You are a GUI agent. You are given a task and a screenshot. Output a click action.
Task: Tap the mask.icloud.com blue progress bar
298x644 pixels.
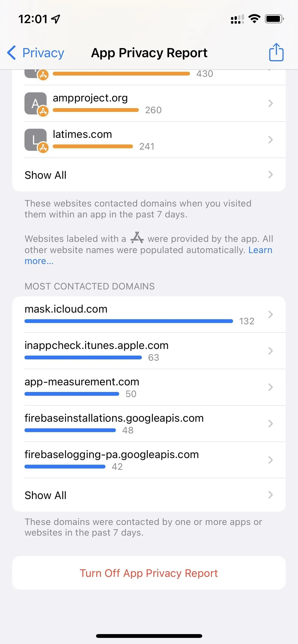point(129,321)
